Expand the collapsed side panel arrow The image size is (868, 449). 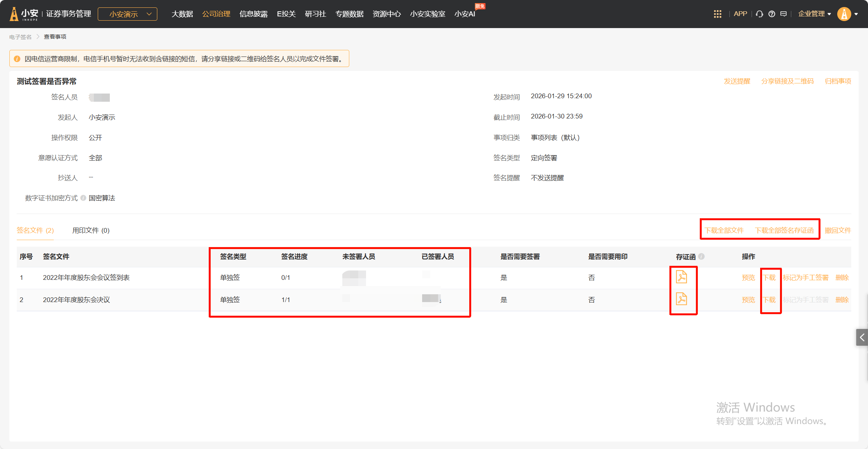tap(862, 337)
